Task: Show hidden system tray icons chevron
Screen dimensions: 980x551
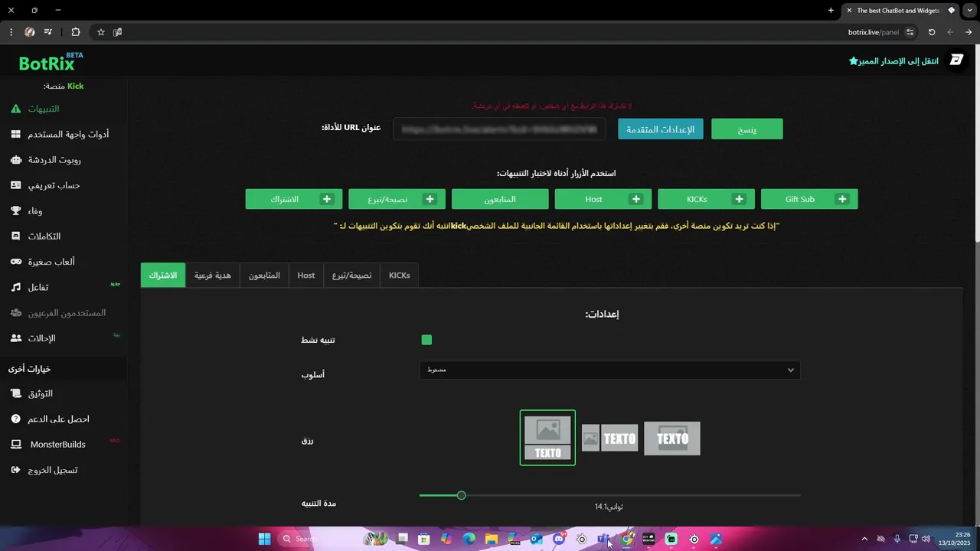Action: [864, 539]
